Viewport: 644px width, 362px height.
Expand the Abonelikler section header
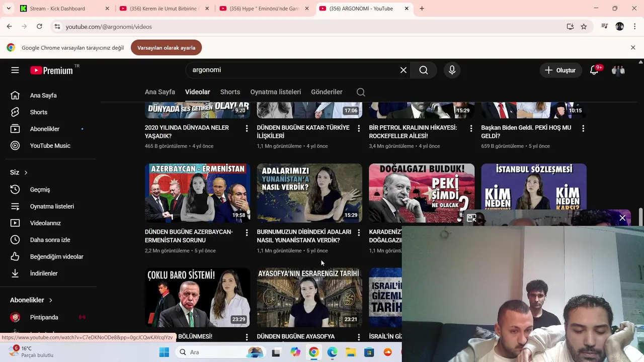(x=31, y=300)
